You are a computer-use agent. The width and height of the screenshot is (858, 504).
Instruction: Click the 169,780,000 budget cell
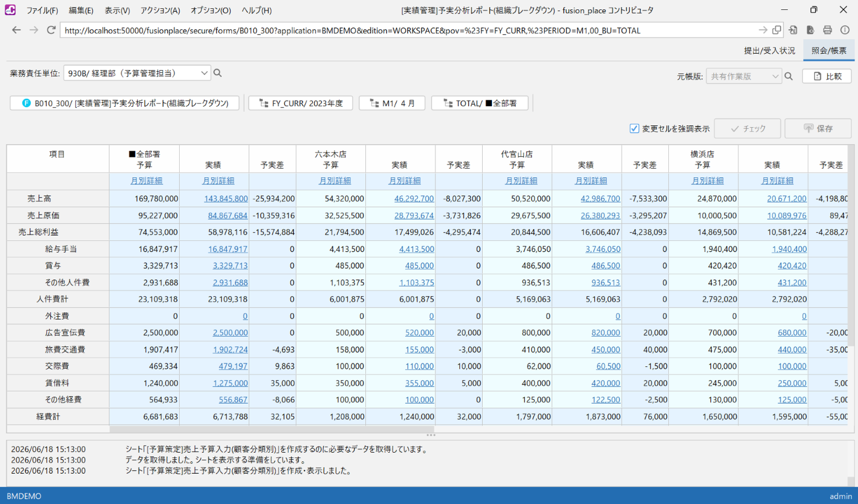coord(144,199)
